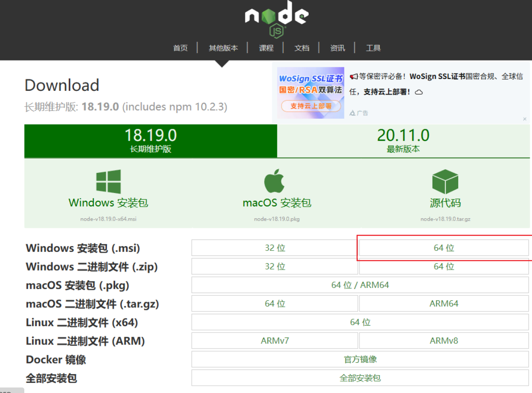Download macOS .pkg 64 位 / ARM64 installer
532x393 pixels.
pyautogui.click(x=360, y=285)
